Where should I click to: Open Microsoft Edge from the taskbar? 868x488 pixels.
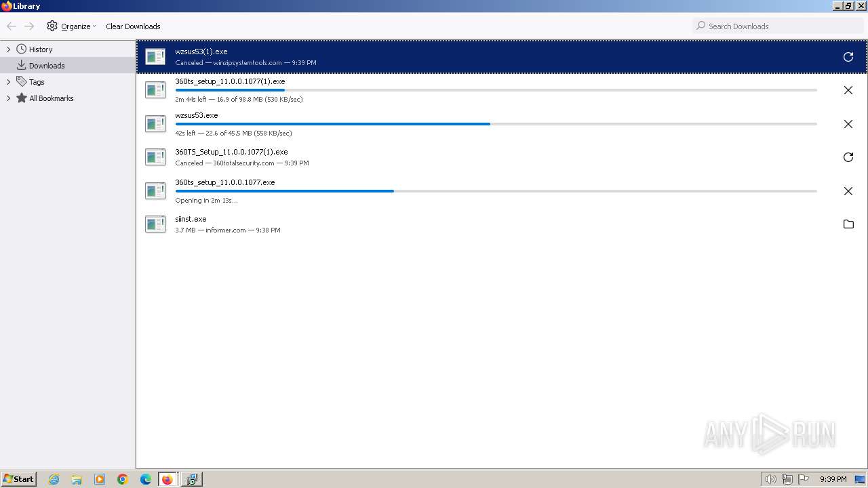click(x=145, y=479)
